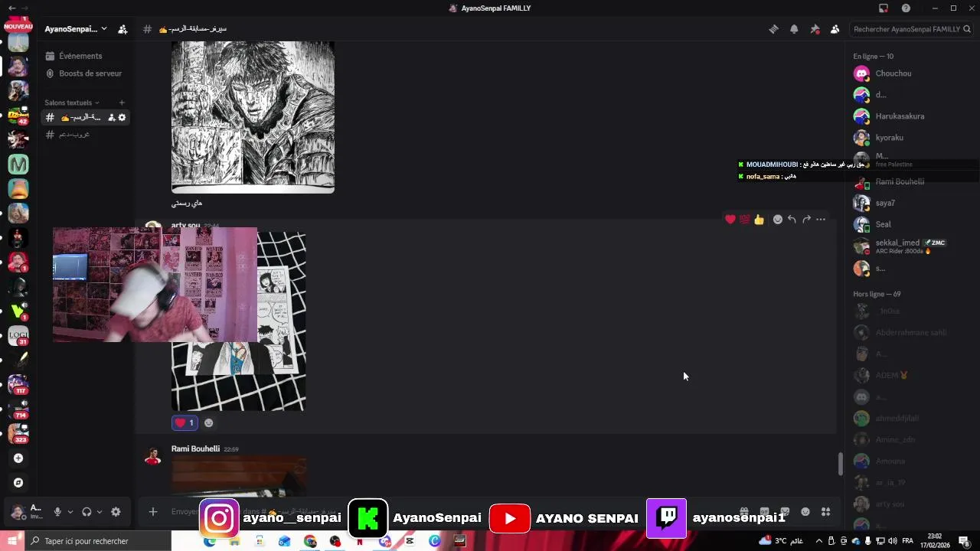Mute the microphone

[57, 512]
